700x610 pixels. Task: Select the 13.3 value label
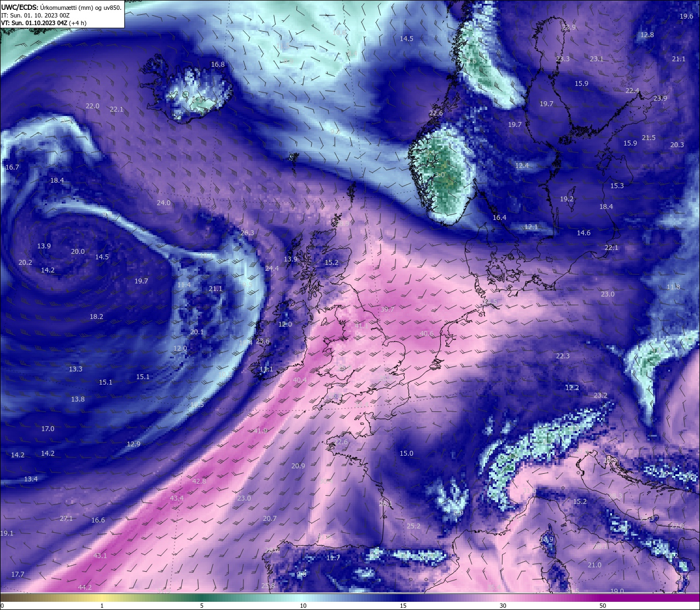click(x=75, y=369)
